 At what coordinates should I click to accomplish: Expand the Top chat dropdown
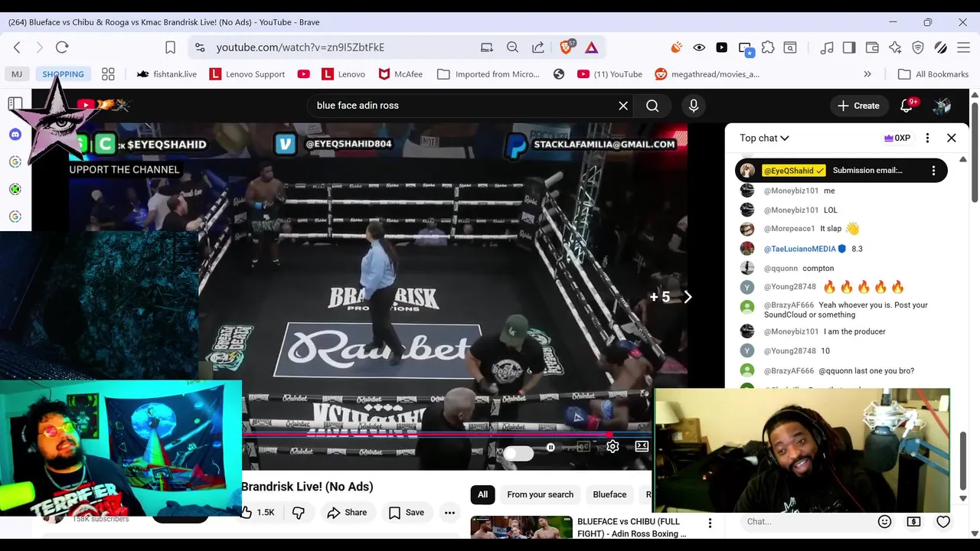tap(764, 138)
